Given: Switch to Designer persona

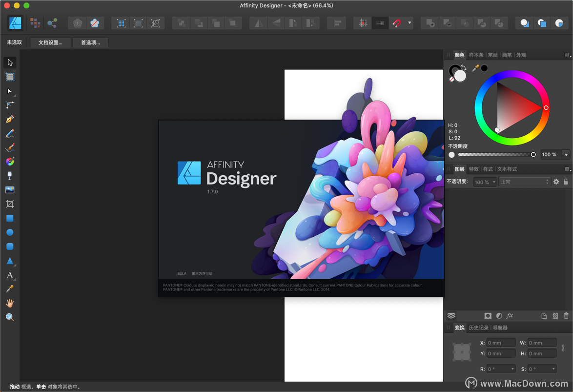Looking at the screenshot, I should click(15, 23).
